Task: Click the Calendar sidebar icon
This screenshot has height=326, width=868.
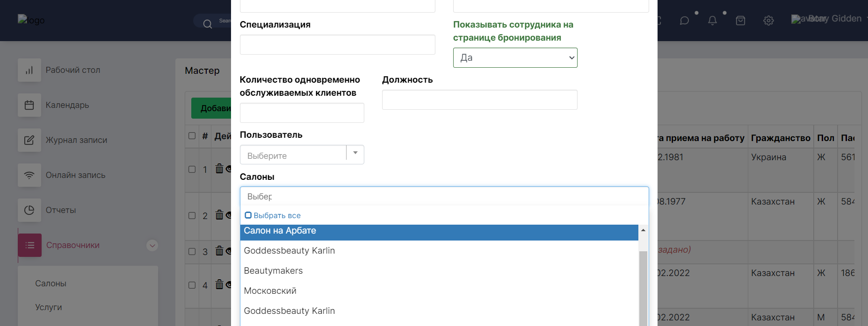Action: point(29,105)
